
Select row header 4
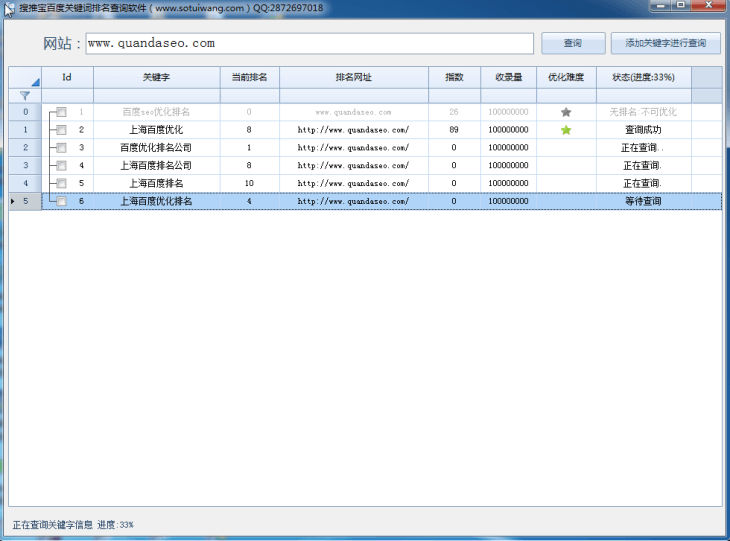pos(25,183)
